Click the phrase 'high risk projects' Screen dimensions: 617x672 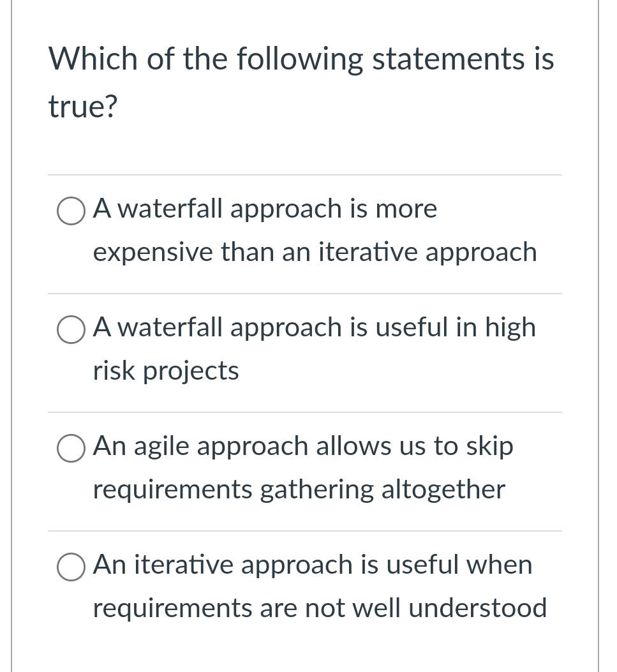pyautogui.click(x=166, y=371)
